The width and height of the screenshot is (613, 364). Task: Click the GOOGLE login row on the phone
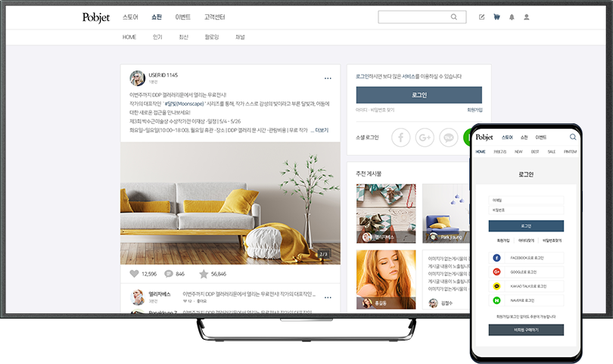pyautogui.click(x=526, y=272)
